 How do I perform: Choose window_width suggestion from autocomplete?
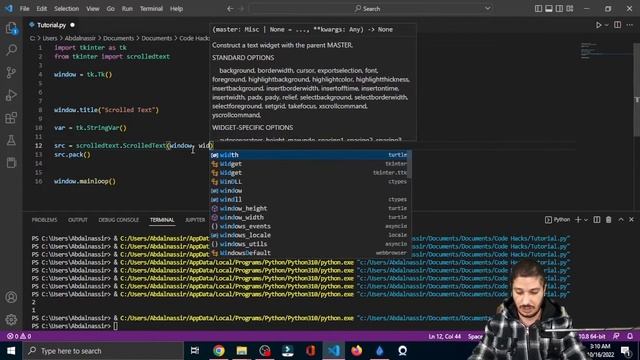(x=310, y=217)
